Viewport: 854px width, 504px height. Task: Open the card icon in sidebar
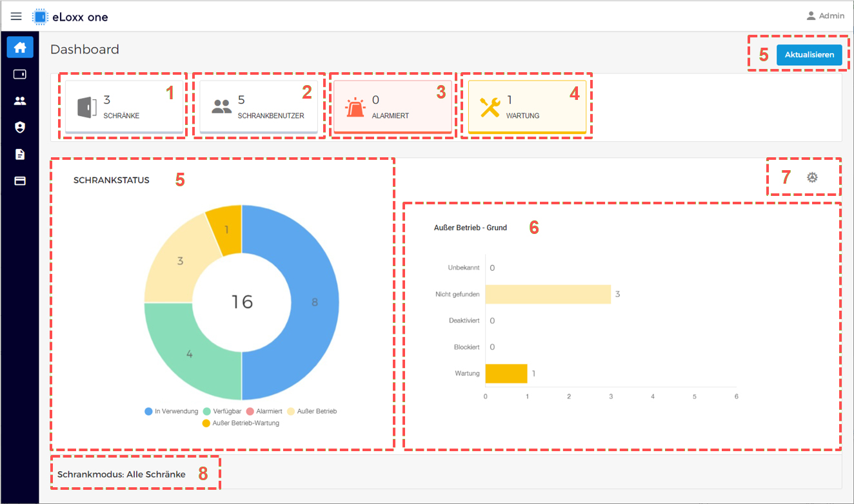click(x=20, y=181)
